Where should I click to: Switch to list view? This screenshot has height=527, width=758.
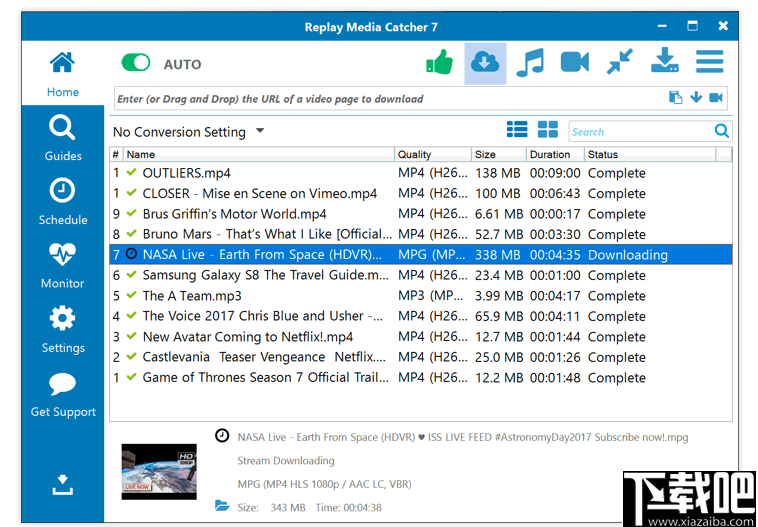(517, 129)
